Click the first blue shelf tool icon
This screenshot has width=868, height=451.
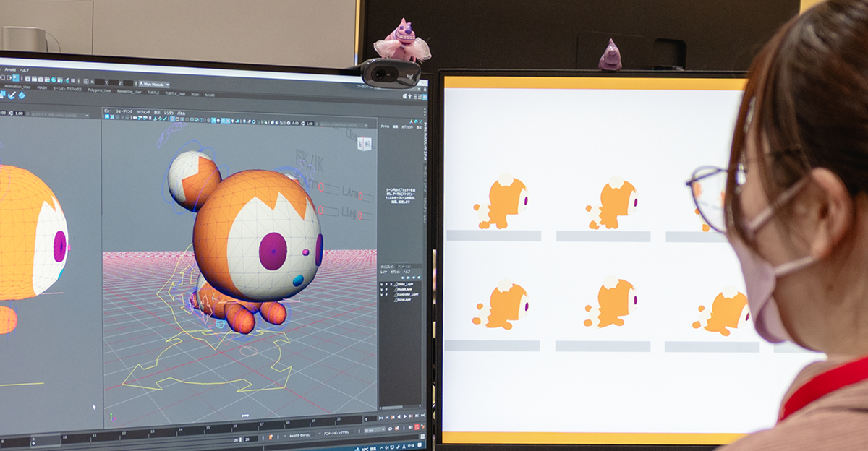(2, 95)
